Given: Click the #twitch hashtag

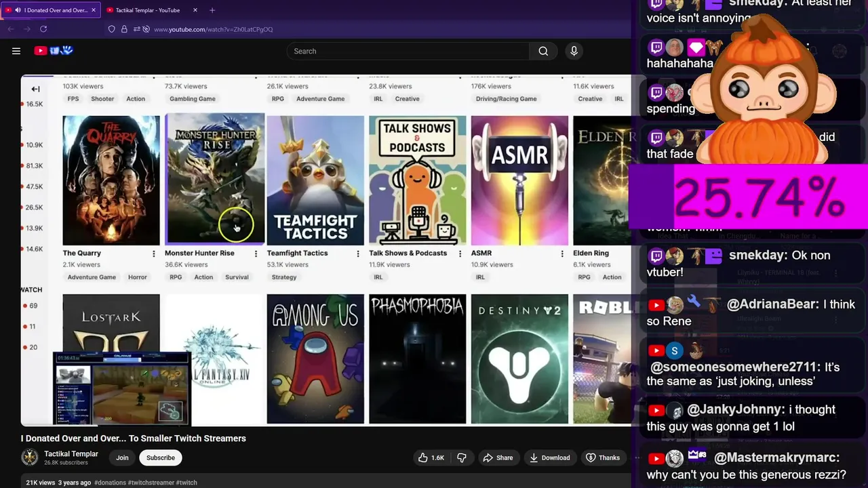Looking at the screenshot, I should (x=186, y=483).
